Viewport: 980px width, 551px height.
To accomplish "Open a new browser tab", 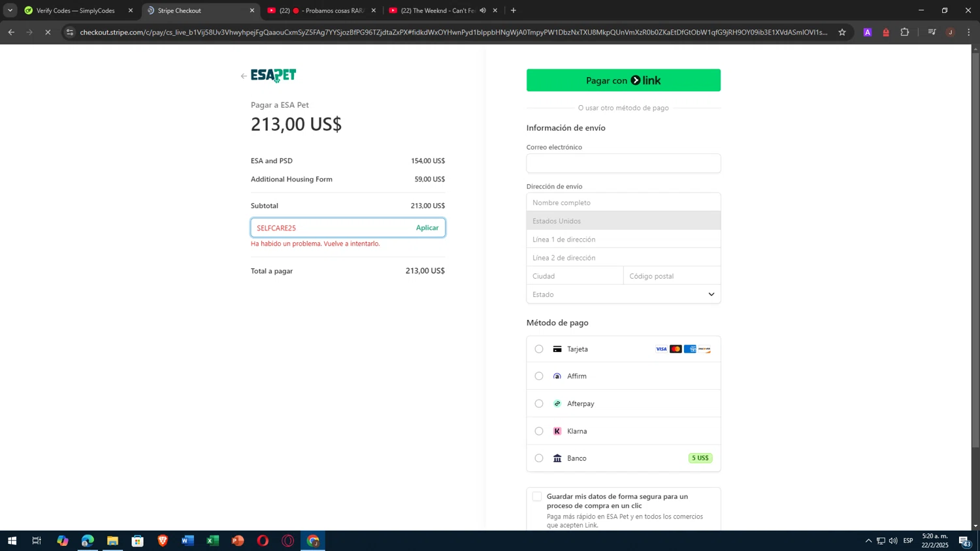I will click(x=514, y=10).
